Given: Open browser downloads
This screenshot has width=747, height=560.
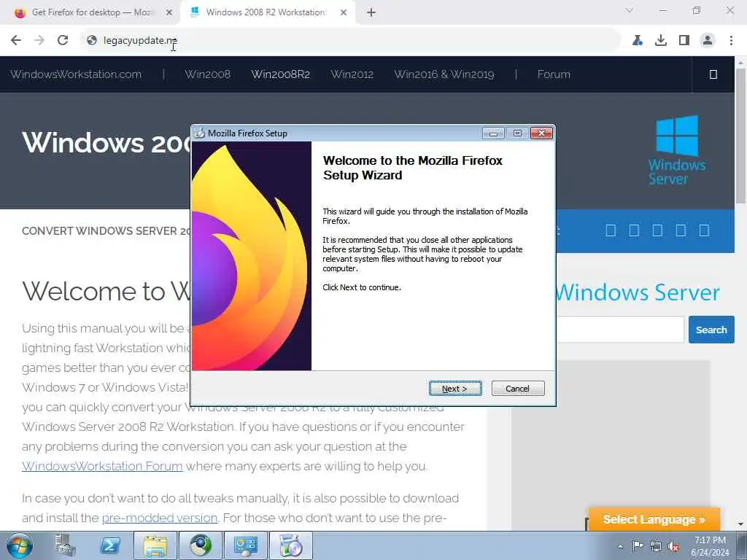Looking at the screenshot, I should point(661,41).
